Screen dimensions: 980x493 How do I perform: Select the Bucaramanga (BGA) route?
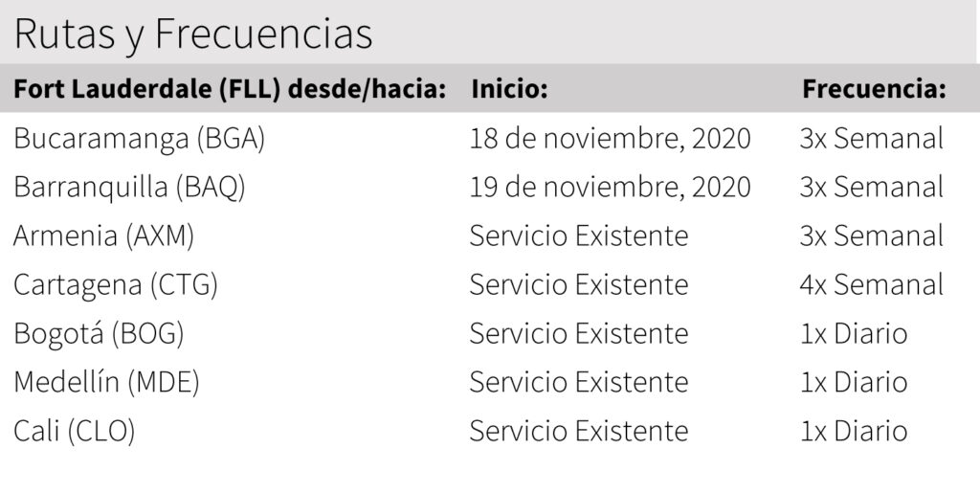pos(139,139)
